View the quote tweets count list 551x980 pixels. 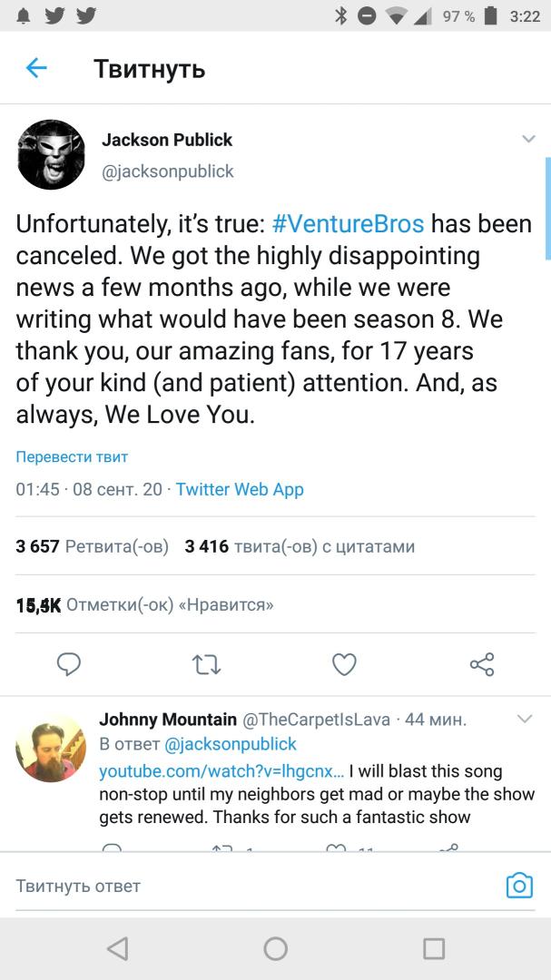(x=300, y=546)
